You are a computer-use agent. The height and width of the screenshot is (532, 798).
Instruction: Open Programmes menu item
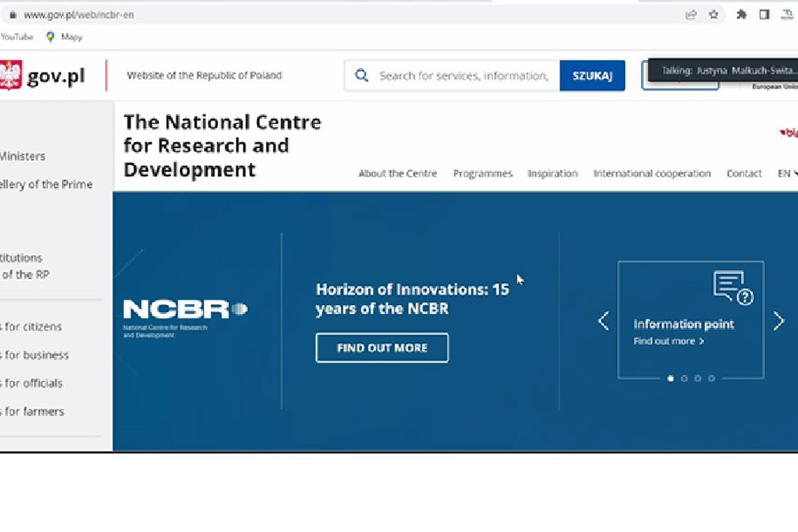482,174
